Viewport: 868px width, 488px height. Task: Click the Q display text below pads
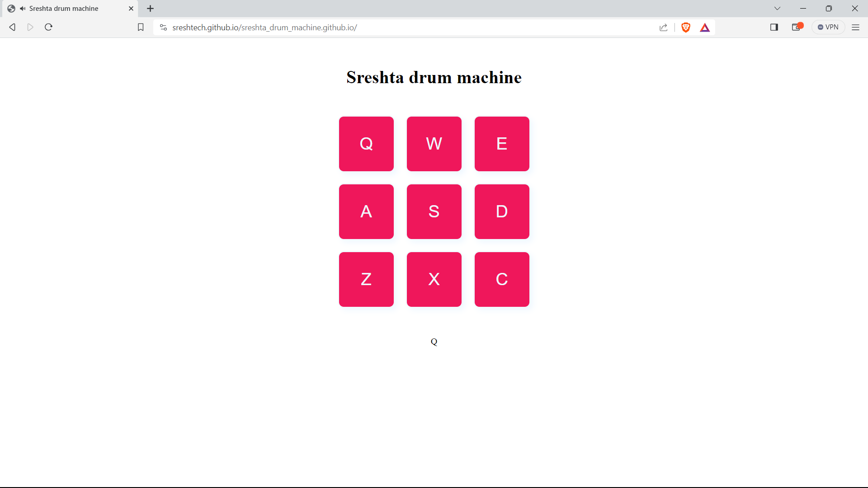point(434,342)
